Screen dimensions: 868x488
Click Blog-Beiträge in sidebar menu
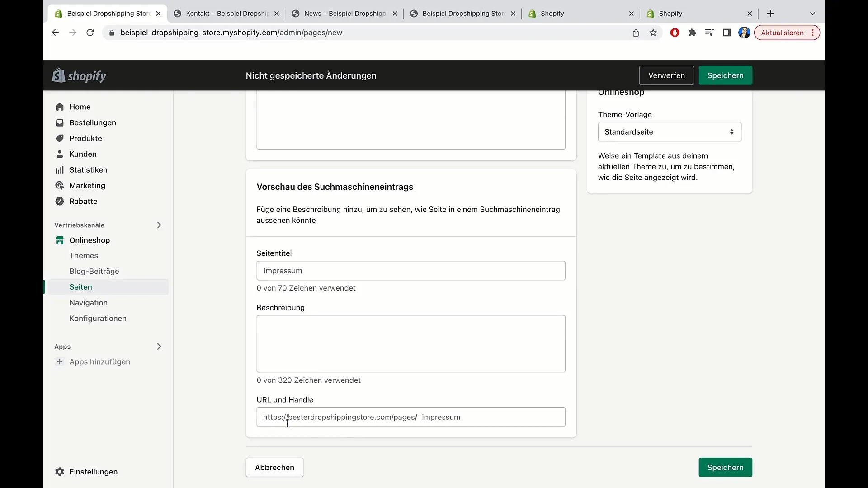[94, 271]
